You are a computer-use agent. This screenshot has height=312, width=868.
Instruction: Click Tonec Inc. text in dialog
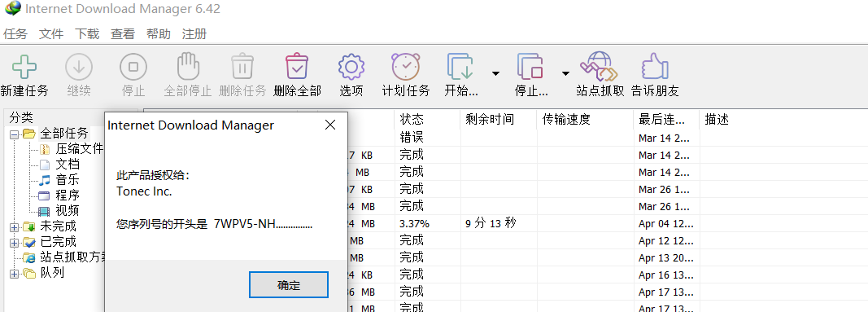click(144, 191)
